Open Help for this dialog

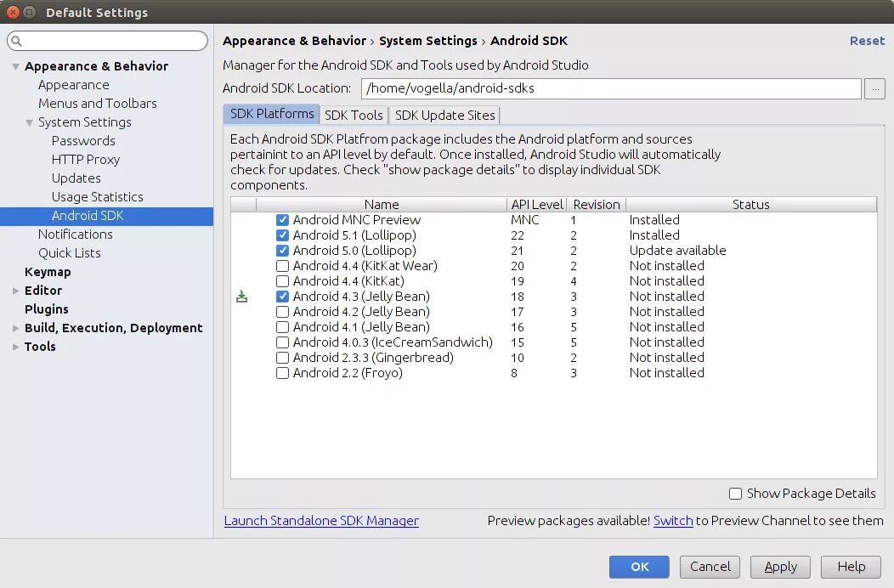tap(852, 567)
